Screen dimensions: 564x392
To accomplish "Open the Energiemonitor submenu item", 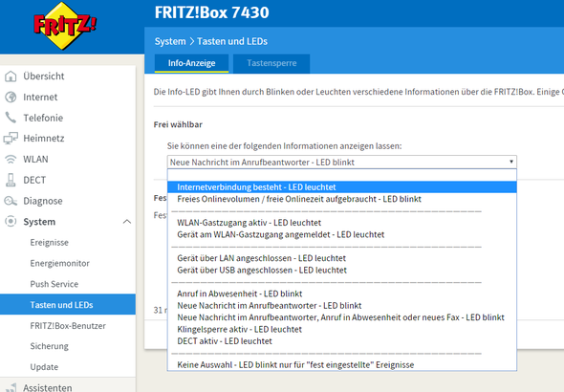I will (59, 263).
